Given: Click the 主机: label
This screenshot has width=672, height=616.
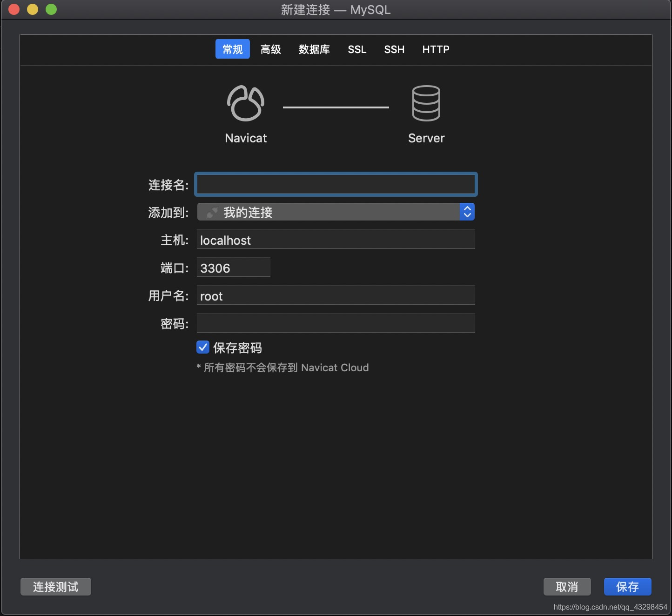Looking at the screenshot, I should click(x=175, y=240).
